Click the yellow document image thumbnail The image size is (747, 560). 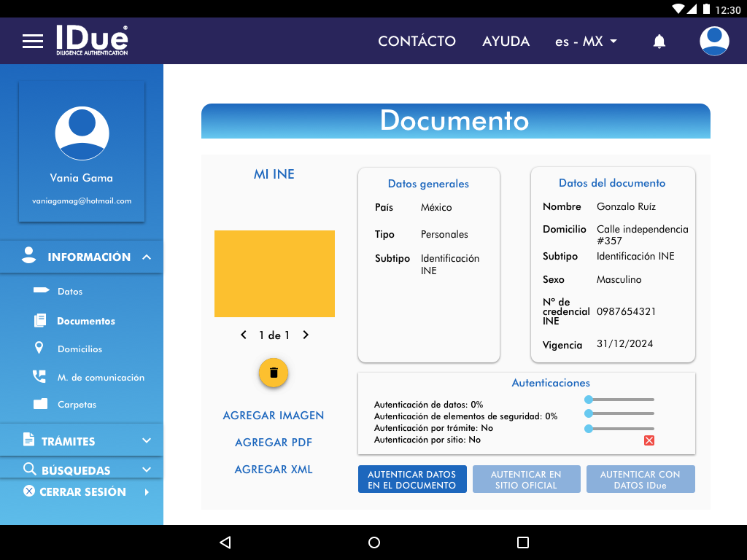coord(274,274)
